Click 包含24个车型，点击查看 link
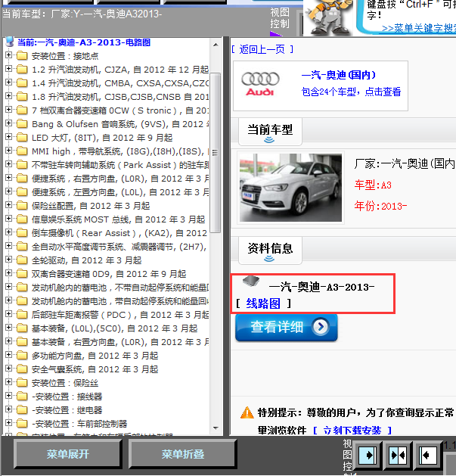 pos(352,92)
